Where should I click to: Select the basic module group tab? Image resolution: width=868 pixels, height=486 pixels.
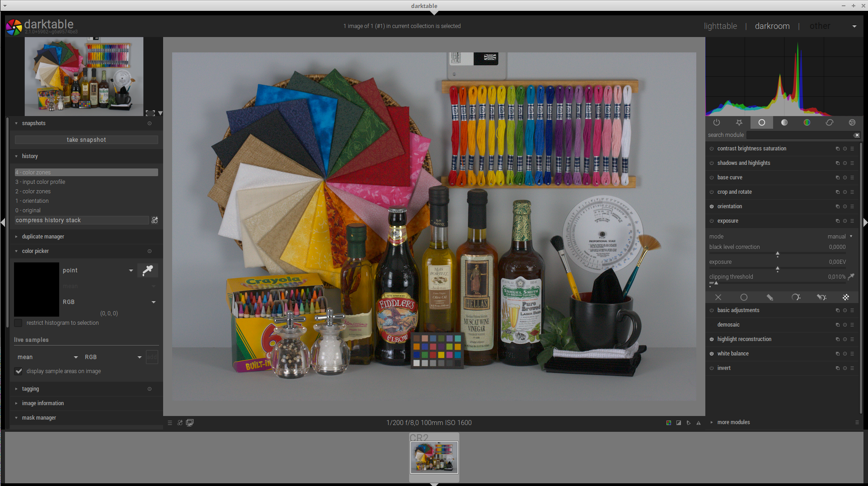pyautogui.click(x=762, y=122)
